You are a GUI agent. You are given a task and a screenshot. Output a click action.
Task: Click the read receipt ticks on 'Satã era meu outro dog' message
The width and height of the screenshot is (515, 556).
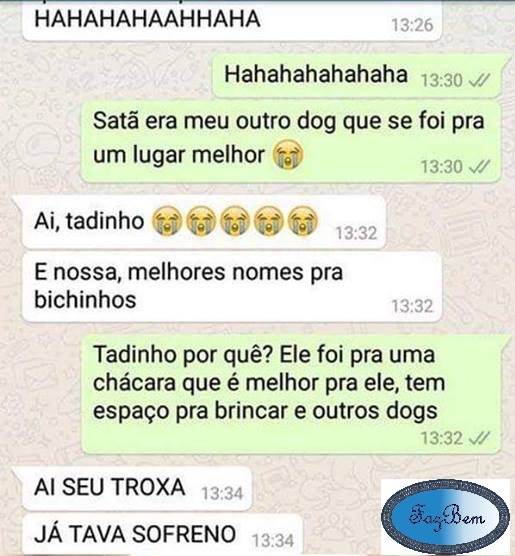(479, 166)
